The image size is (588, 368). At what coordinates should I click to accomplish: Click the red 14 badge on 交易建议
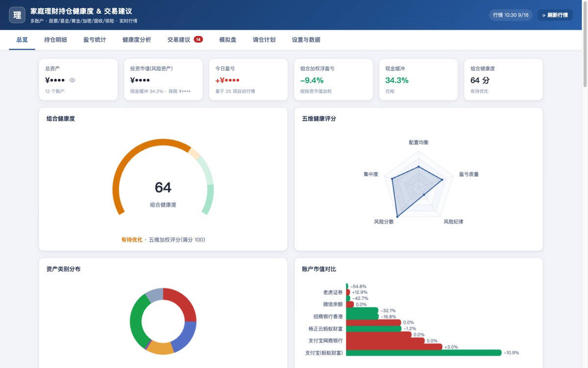[x=198, y=39]
